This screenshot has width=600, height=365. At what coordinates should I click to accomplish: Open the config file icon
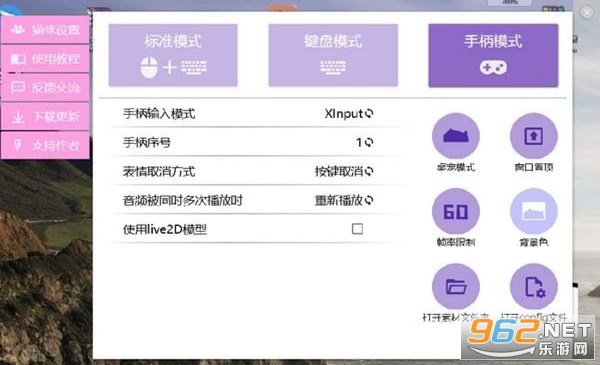click(x=533, y=286)
